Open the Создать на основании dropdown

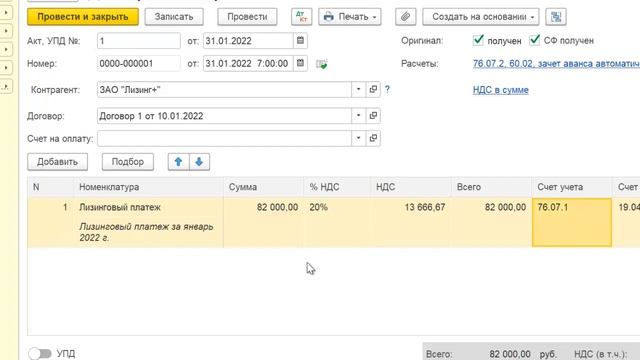480,17
